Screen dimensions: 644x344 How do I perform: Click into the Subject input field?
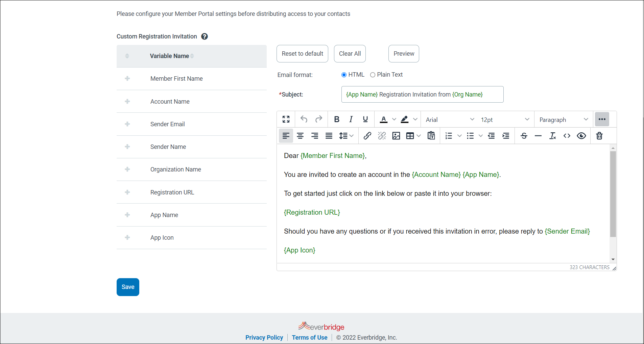(x=422, y=95)
